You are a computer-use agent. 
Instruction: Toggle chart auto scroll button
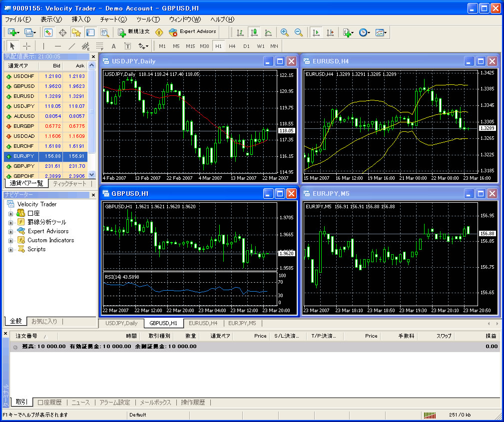coord(316,32)
